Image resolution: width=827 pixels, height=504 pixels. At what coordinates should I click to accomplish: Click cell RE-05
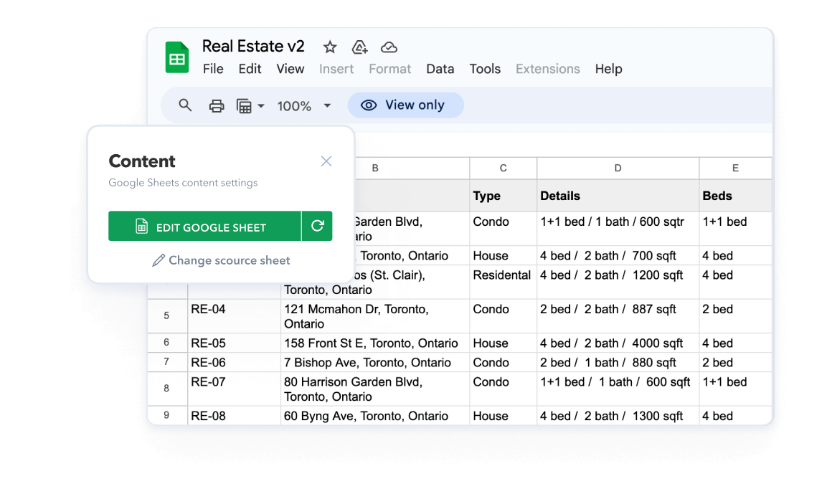tap(234, 343)
